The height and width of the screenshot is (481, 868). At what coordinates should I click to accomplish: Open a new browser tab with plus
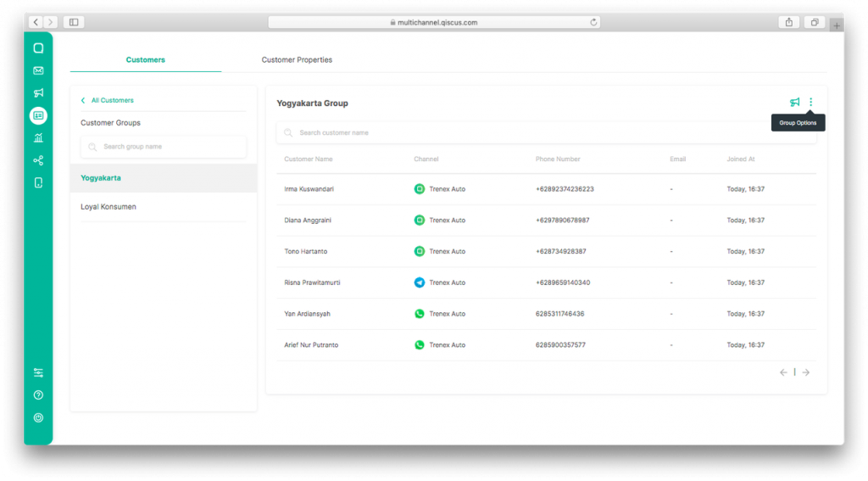[837, 25]
